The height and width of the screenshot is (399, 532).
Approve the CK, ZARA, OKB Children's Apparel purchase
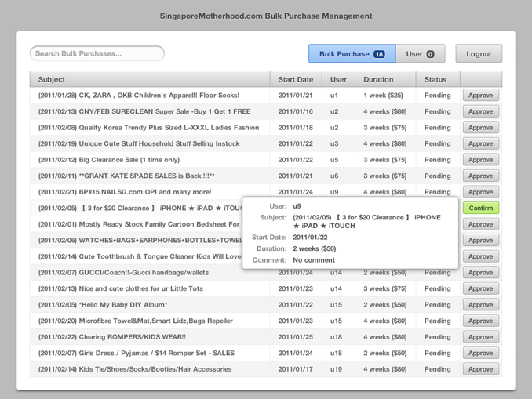481,96
